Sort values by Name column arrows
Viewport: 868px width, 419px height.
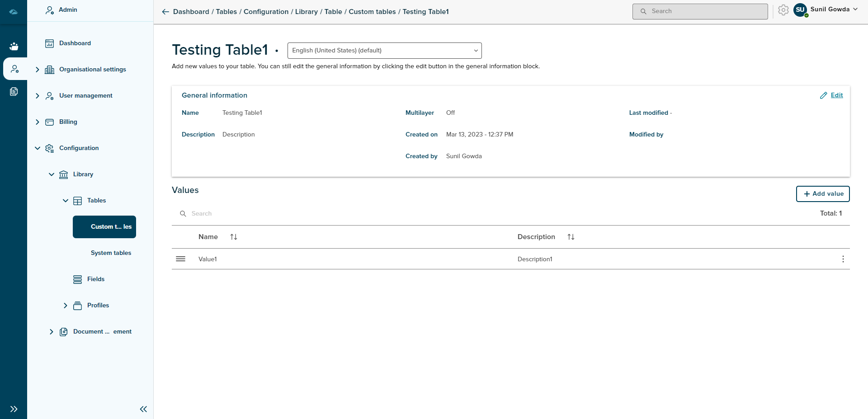234,237
